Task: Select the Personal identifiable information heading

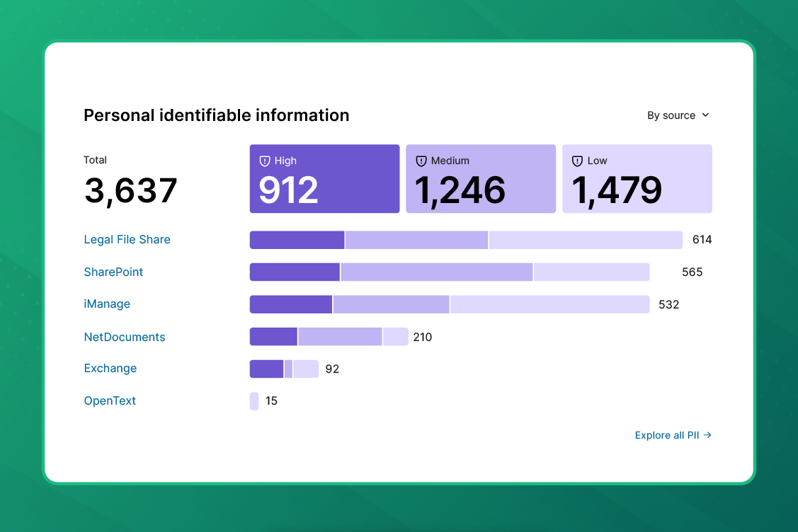Action: 216,115
